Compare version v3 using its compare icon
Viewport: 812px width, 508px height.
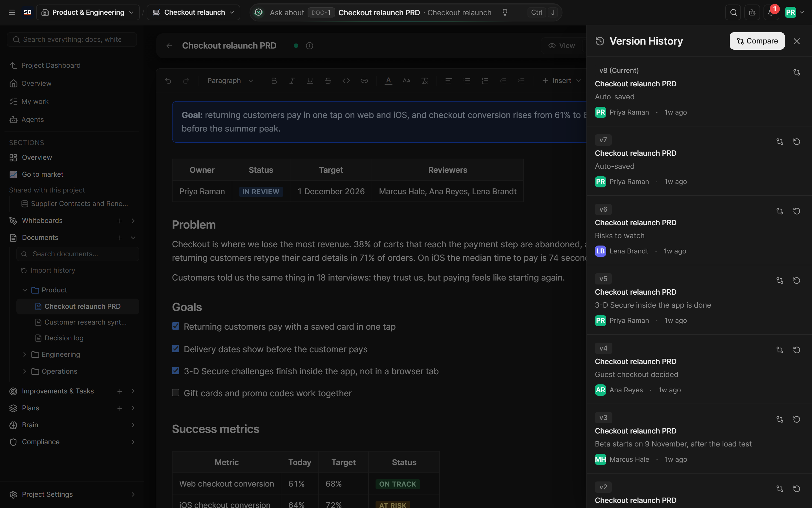tap(780, 419)
